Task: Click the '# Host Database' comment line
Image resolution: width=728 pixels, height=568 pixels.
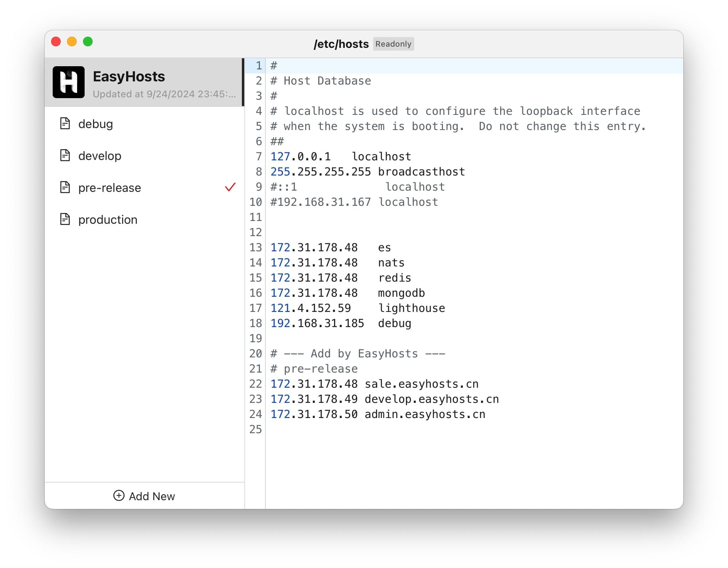Action: [x=321, y=81]
